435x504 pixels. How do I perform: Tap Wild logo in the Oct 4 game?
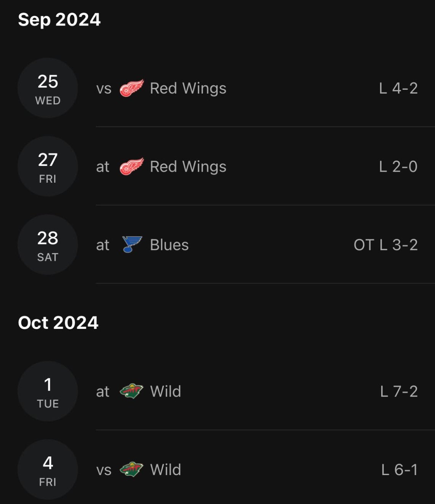tap(131, 469)
